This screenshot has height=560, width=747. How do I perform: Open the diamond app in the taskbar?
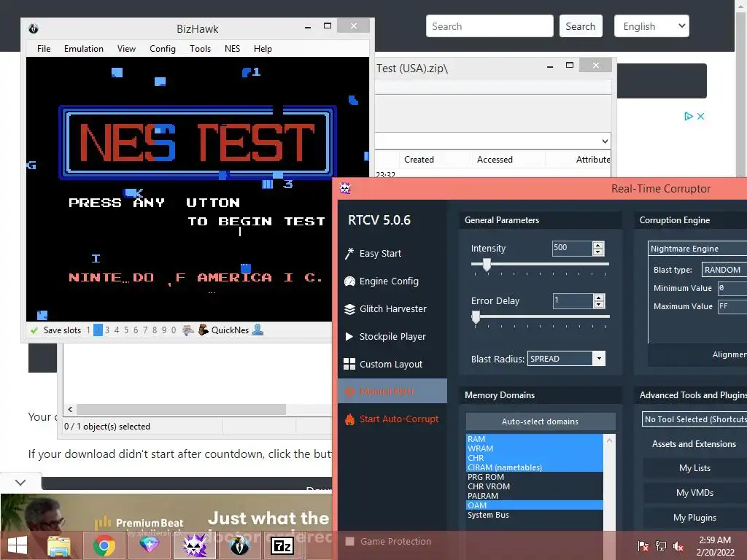coord(149,545)
